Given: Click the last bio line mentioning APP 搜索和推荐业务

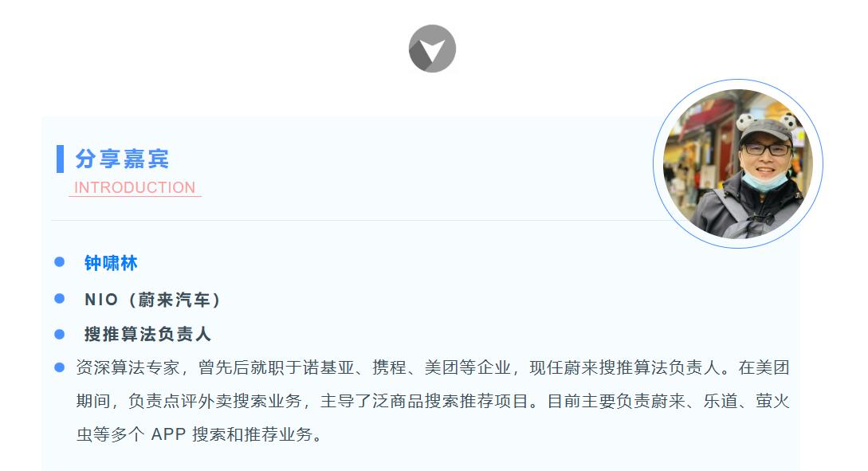Looking at the screenshot, I should (200, 434).
